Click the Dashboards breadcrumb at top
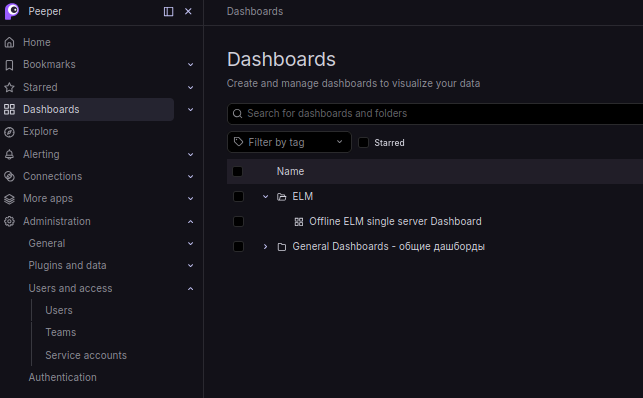 [255, 11]
